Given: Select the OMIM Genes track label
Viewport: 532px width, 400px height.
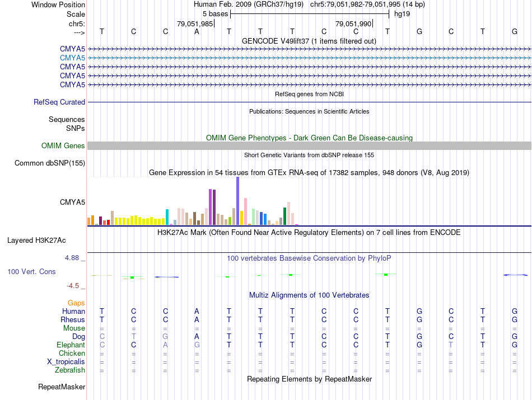Looking at the screenshot, I should (x=63, y=146).
